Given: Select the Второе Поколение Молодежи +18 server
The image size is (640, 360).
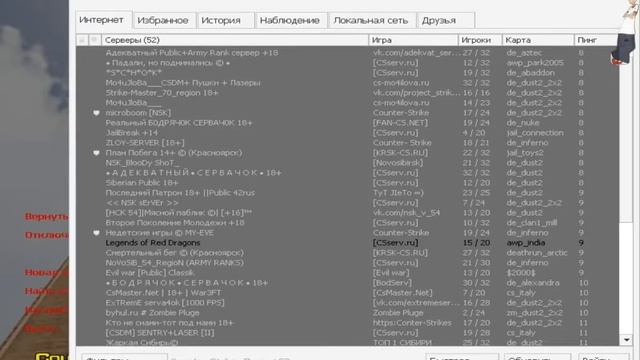Looking at the screenshot, I should 347,223.
